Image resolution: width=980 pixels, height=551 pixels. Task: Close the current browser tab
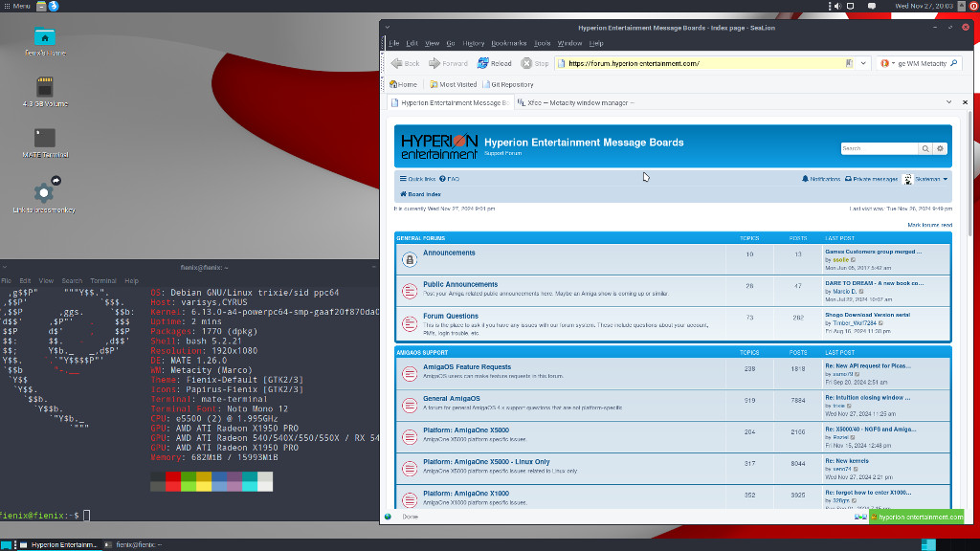(x=965, y=101)
